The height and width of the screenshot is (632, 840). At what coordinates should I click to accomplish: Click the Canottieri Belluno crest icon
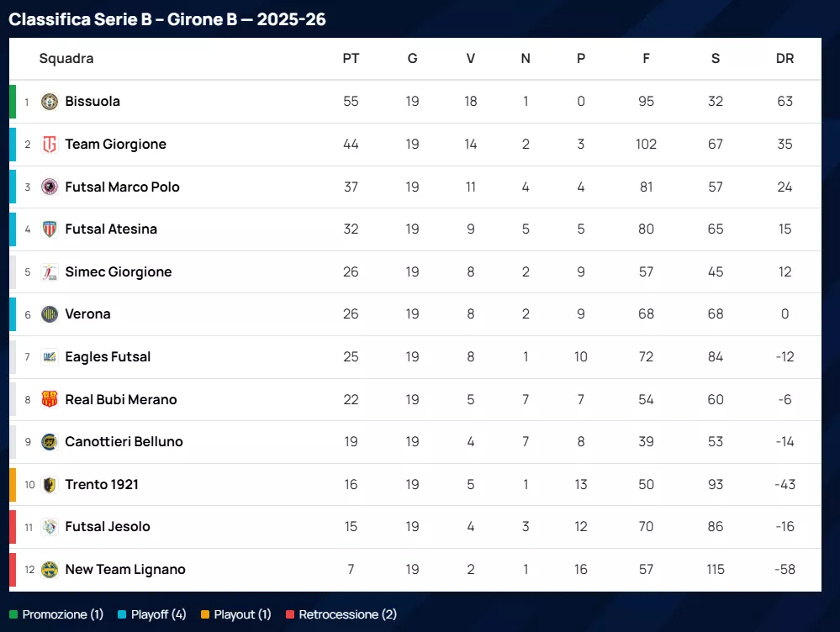50,441
